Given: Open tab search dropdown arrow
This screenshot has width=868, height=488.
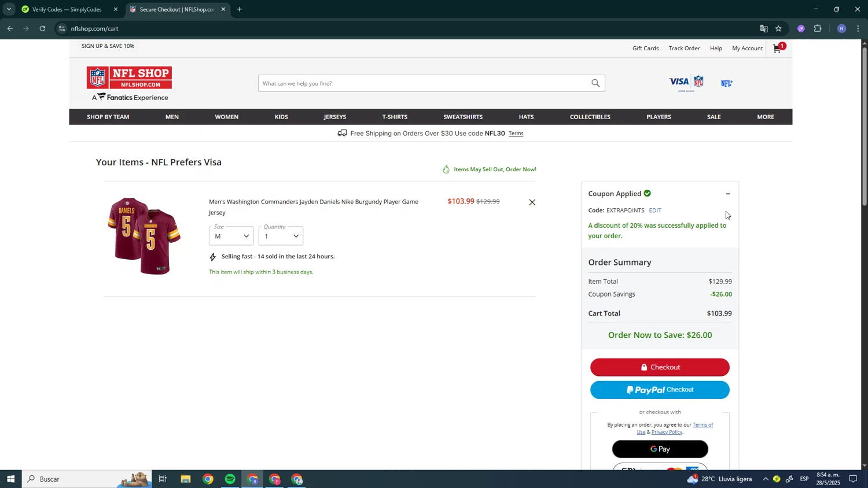Looking at the screenshot, I should coord(9,9).
